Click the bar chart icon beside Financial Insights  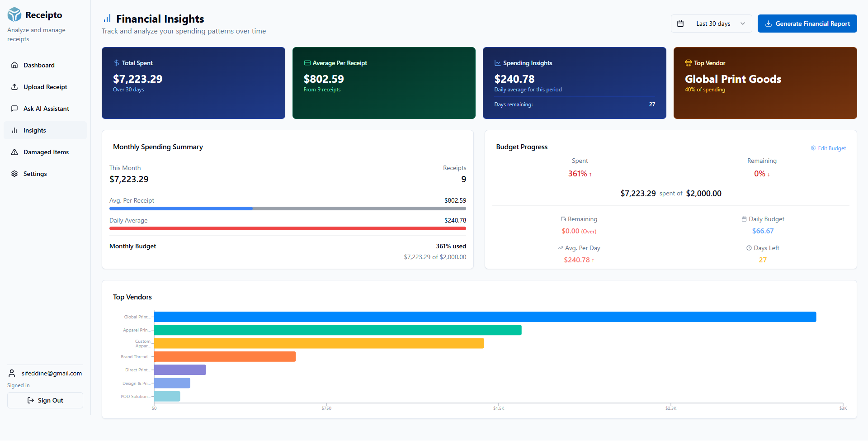tap(107, 19)
